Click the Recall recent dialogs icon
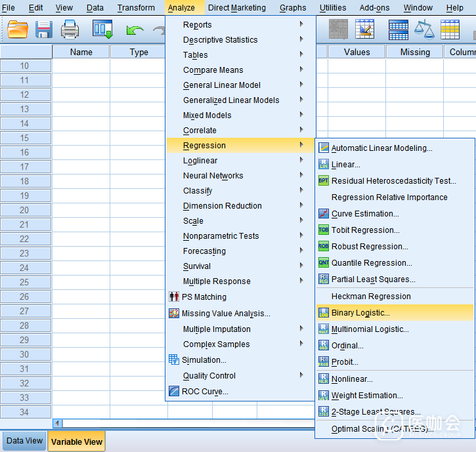This screenshot has width=476, height=452. pyautogui.click(x=102, y=30)
